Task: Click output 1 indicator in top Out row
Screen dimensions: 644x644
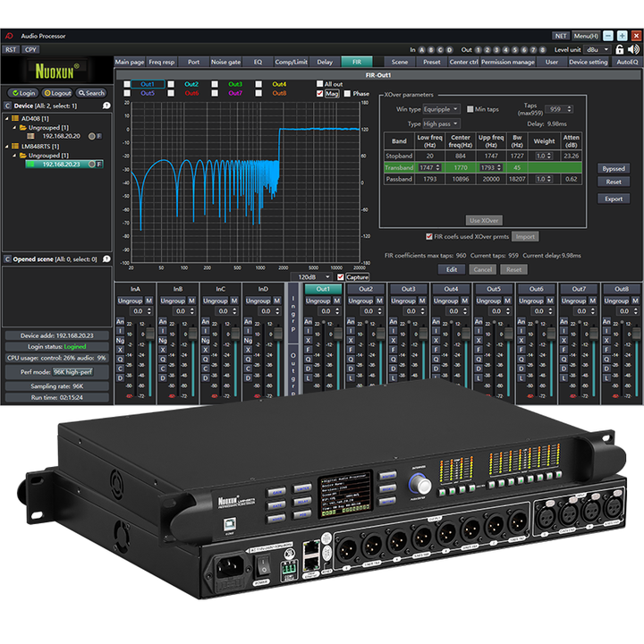Action: [479, 49]
